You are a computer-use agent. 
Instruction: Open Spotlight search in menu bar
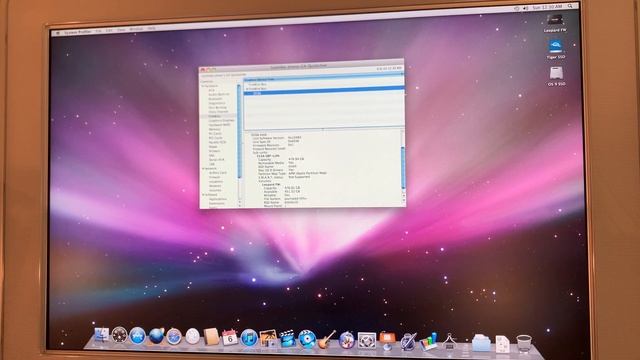click(570, 6)
